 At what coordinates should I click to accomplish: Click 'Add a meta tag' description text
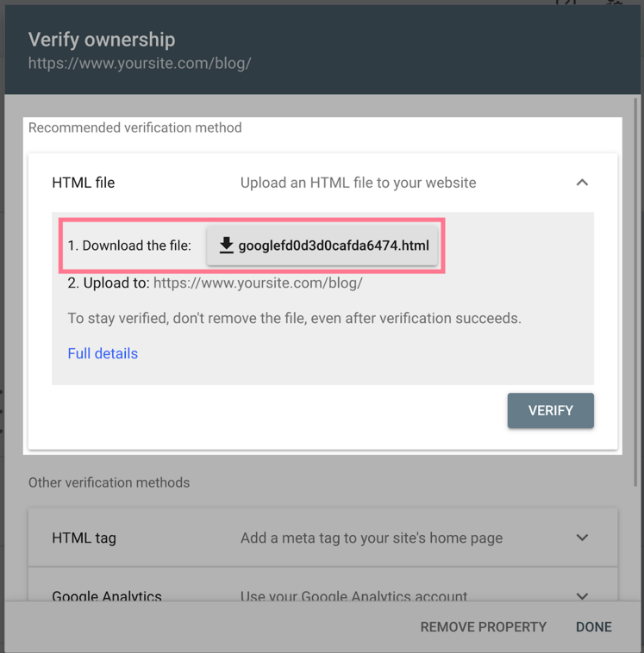click(x=371, y=538)
